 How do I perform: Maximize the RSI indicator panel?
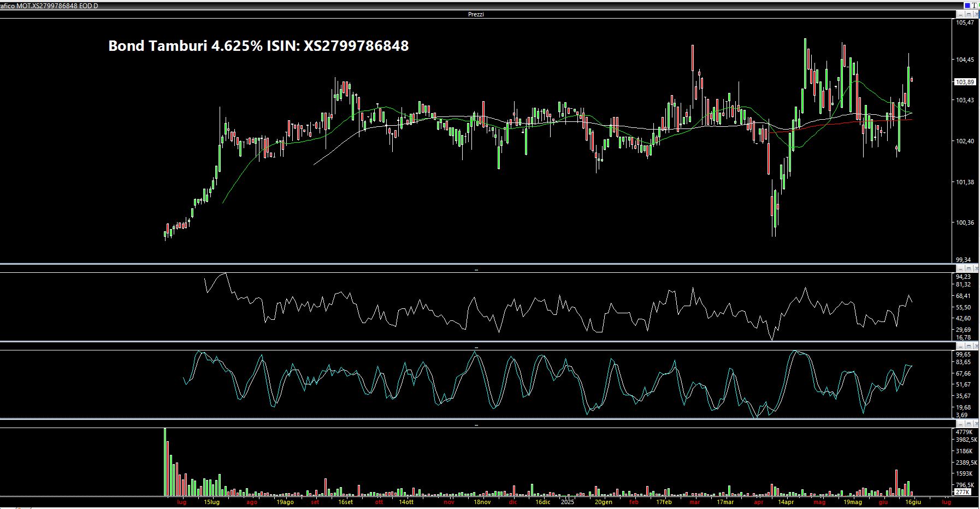click(x=968, y=268)
